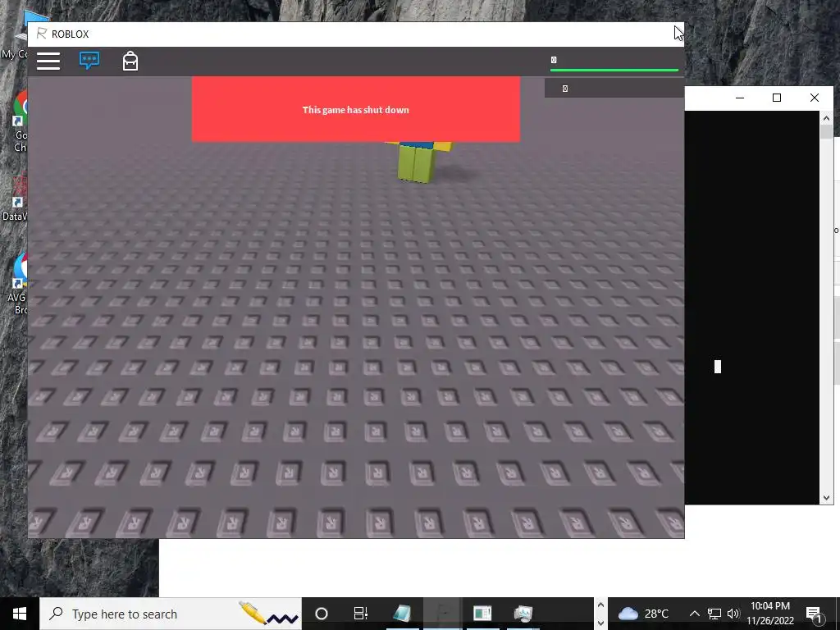Open Task View on taskbar
Image resolution: width=840 pixels, height=630 pixels.
pos(361,614)
